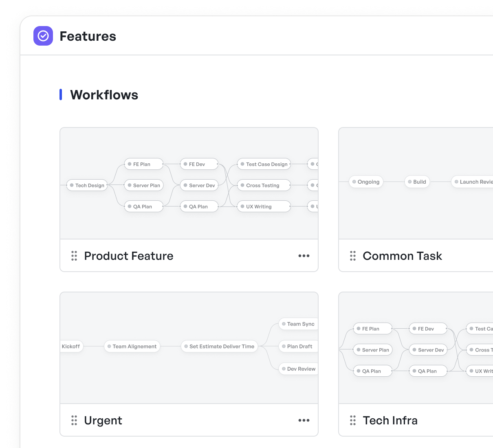Click the Test Case Design node
Image resolution: width=493 pixels, height=448 pixels.
(x=264, y=164)
